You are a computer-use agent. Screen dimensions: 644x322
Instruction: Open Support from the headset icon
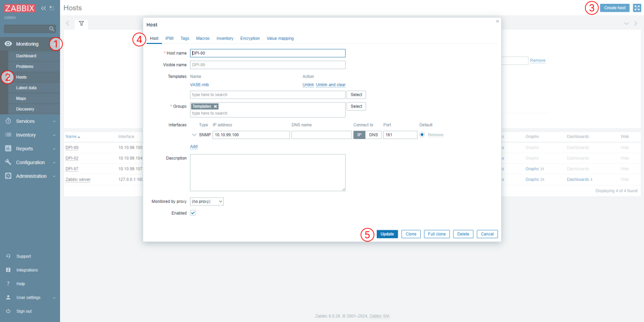[x=8, y=257]
